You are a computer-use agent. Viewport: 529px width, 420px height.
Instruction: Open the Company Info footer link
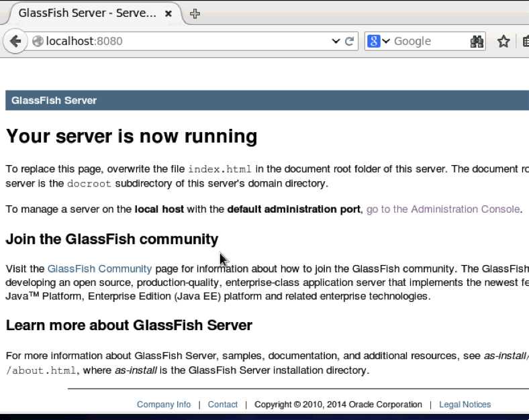coord(164,404)
